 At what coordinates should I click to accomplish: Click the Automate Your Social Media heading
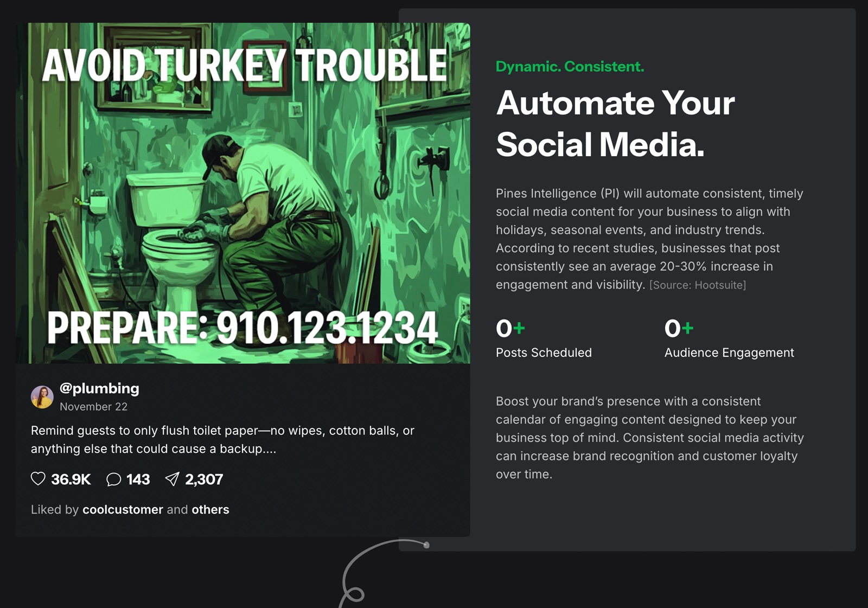[x=615, y=124]
